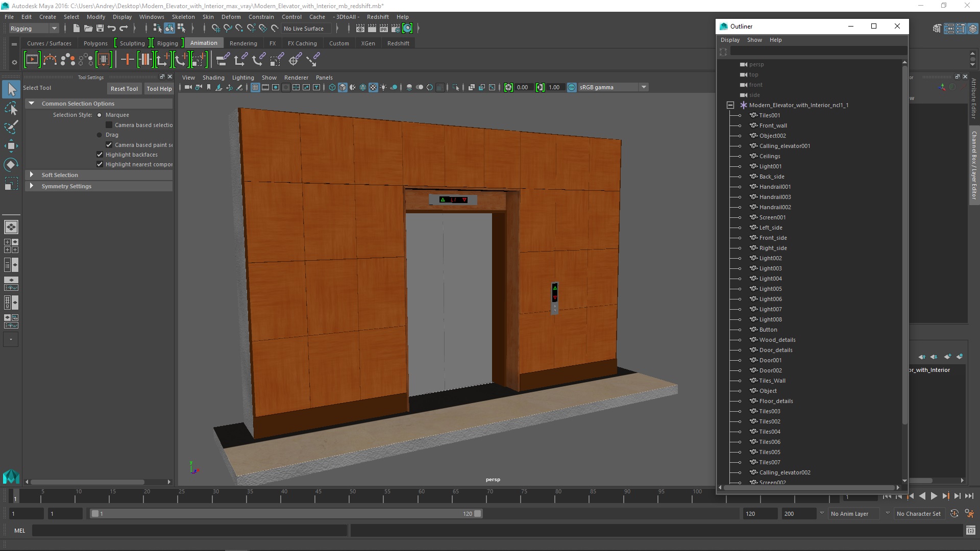Select the arrow Select Tool in toolbox

[11, 90]
